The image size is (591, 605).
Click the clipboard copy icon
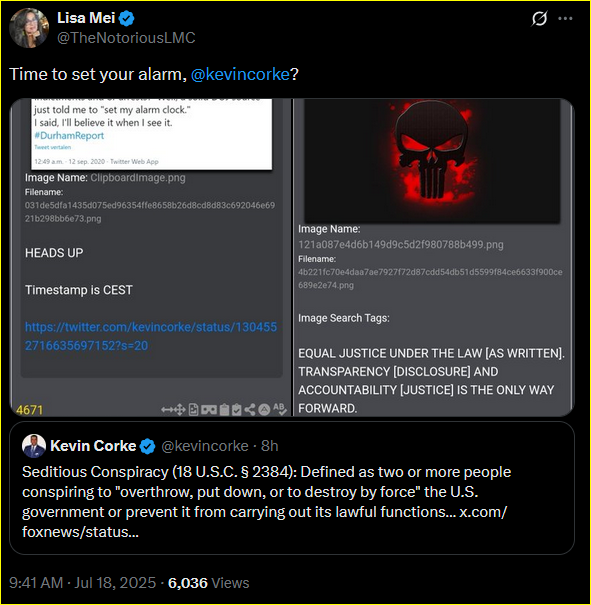click(x=224, y=409)
